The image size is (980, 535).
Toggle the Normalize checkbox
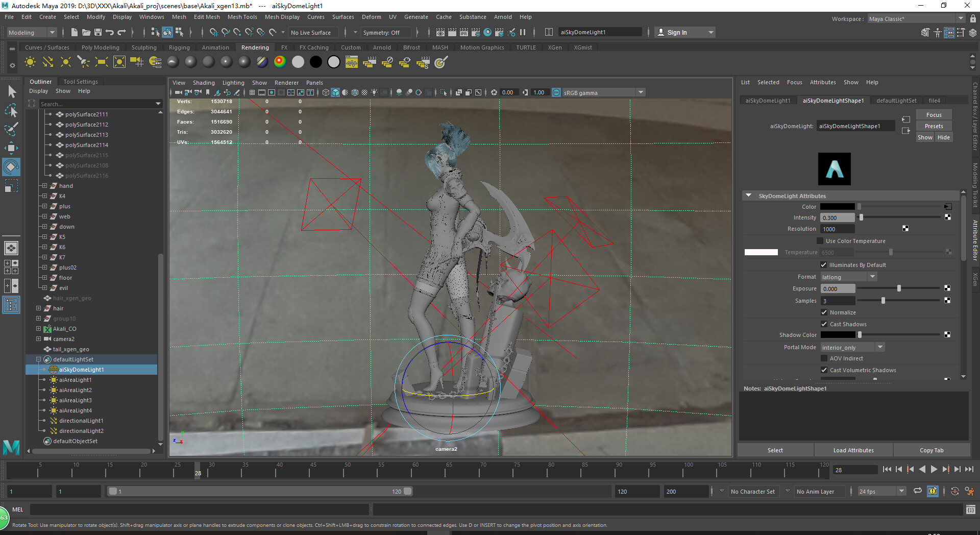[824, 312]
